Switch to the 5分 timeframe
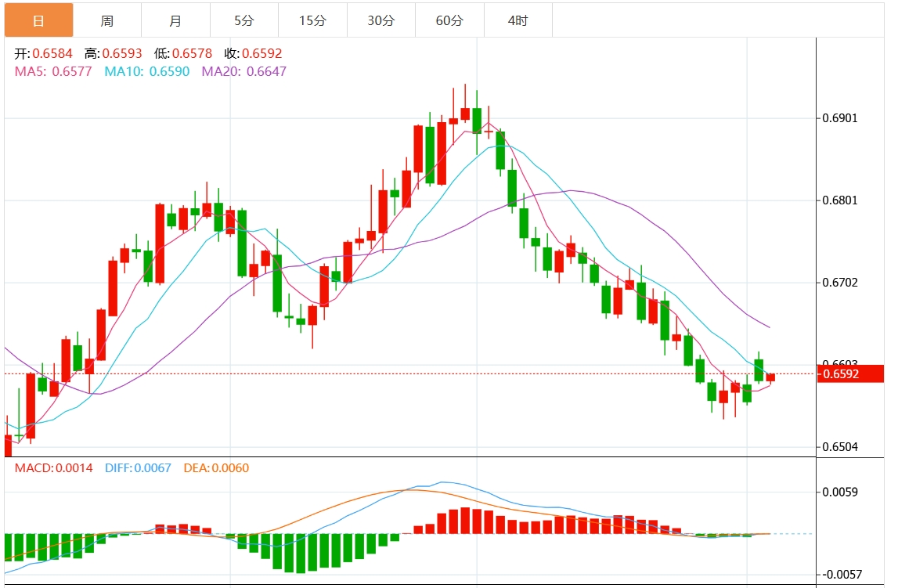The image size is (898, 588). pos(244,20)
